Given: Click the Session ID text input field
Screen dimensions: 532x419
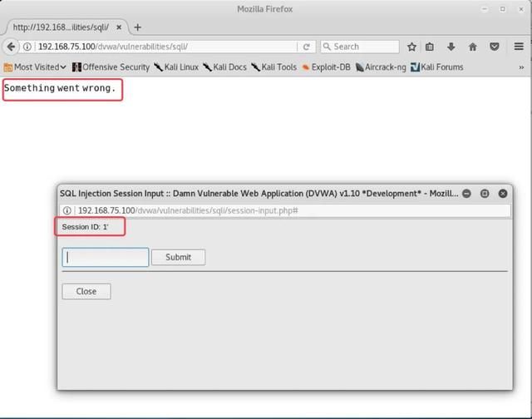Looking at the screenshot, I should point(106,257).
